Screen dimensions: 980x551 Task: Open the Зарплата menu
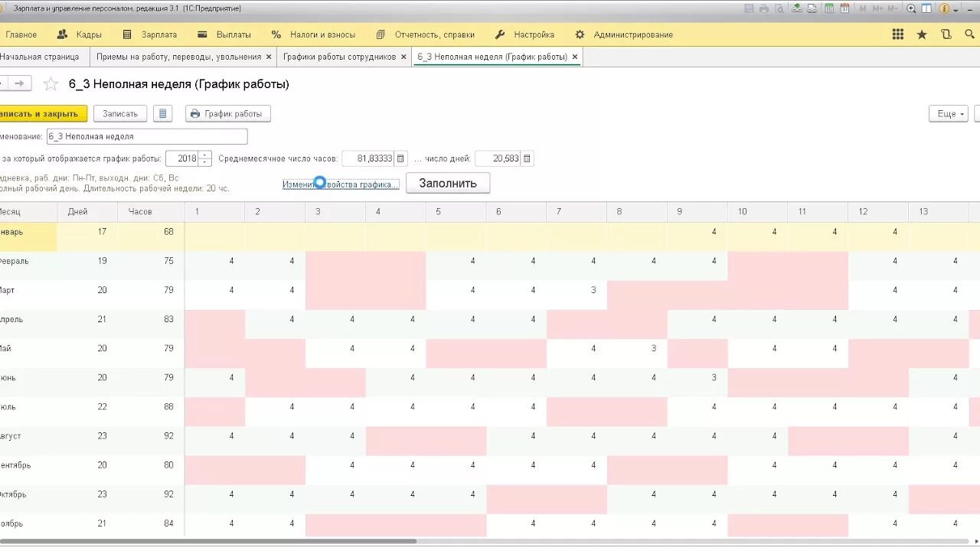point(149,34)
